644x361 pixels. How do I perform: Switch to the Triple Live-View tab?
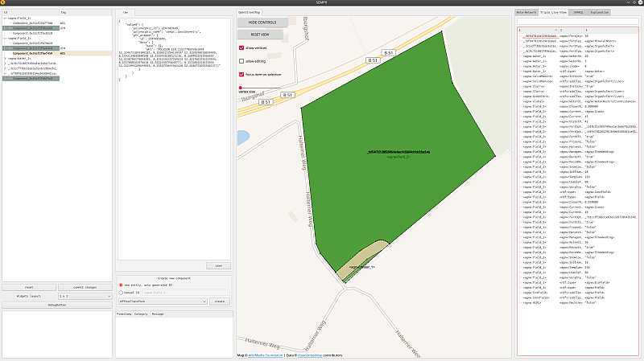pyautogui.click(x=553, y=12)
